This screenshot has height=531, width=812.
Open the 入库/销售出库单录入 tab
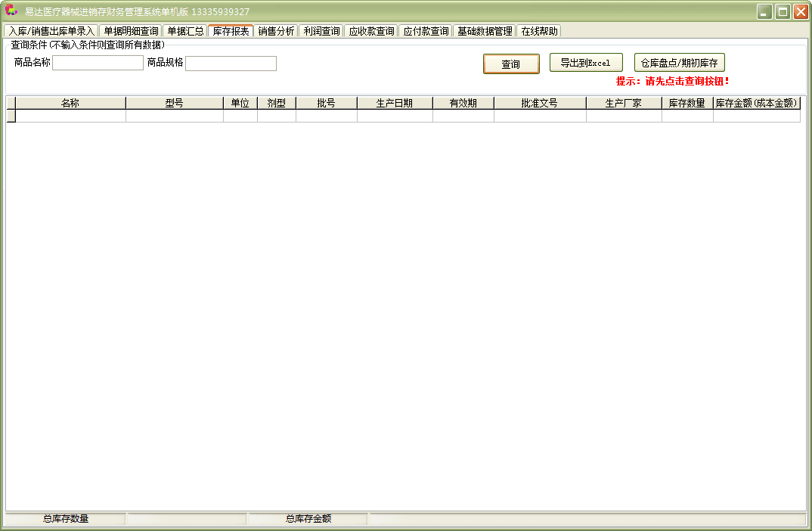[51, 31]
